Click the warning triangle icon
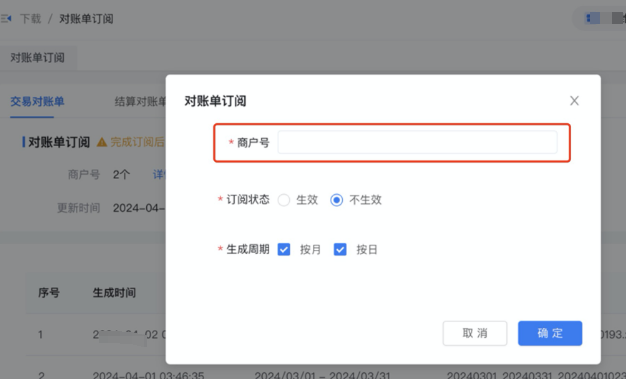This screenshot has height=379, width=626. [102, 142]
